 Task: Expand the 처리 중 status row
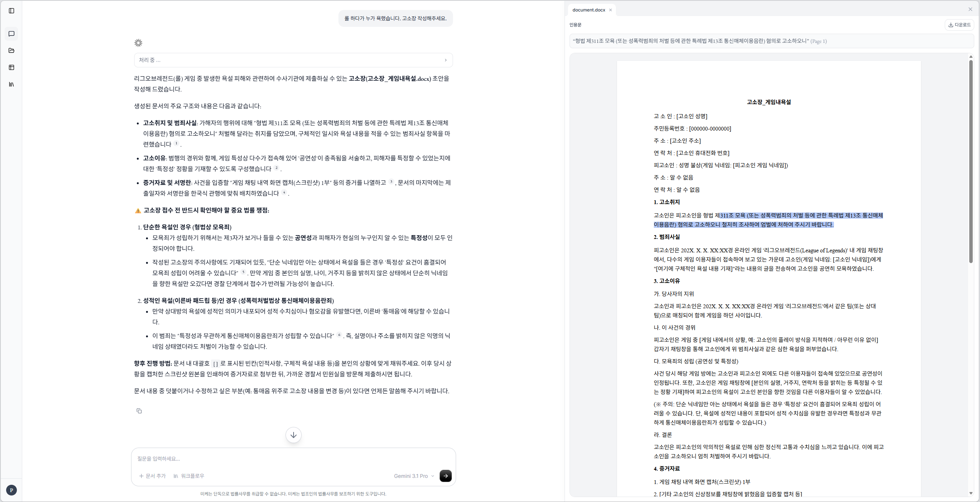point(293,60)
